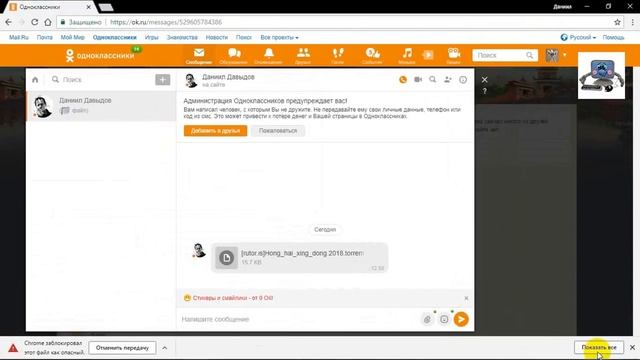The height and width of the screenshot is (360, 640).
Task: Select Даниил Давыдов conversation in chat list
Action: tap(101, 106)
